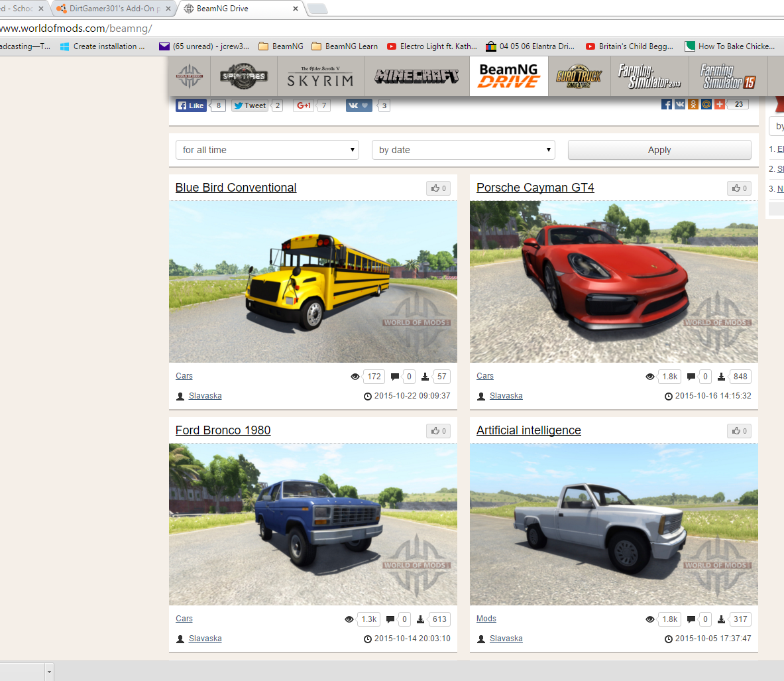This screenshot has width=784, height=681.
Task: Open more share options plus icon
Action: coord(720,104)
